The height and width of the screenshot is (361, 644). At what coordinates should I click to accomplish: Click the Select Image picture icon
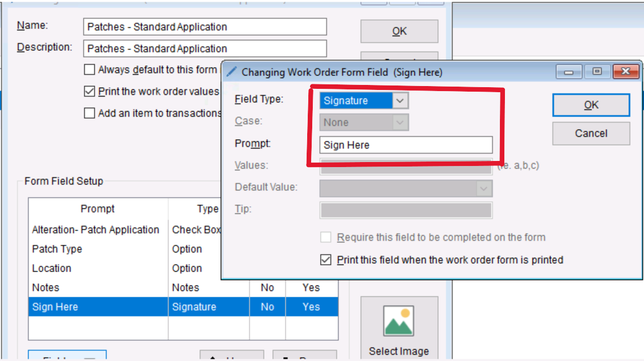pos(399,322)
